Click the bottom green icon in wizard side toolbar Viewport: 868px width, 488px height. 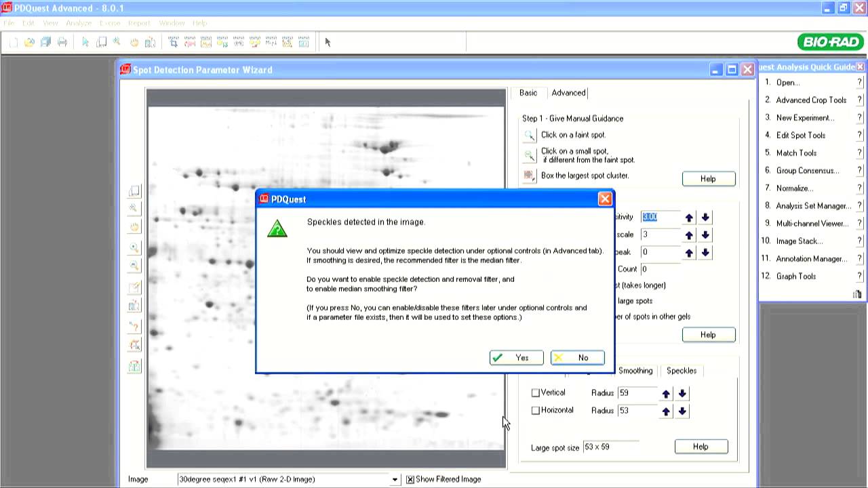[x=134, y=367]
